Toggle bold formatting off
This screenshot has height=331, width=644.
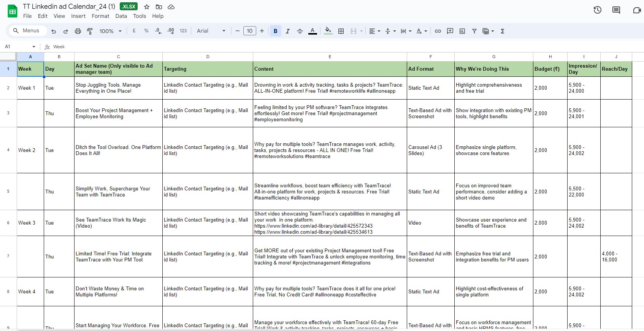click(x=276, y=31)
